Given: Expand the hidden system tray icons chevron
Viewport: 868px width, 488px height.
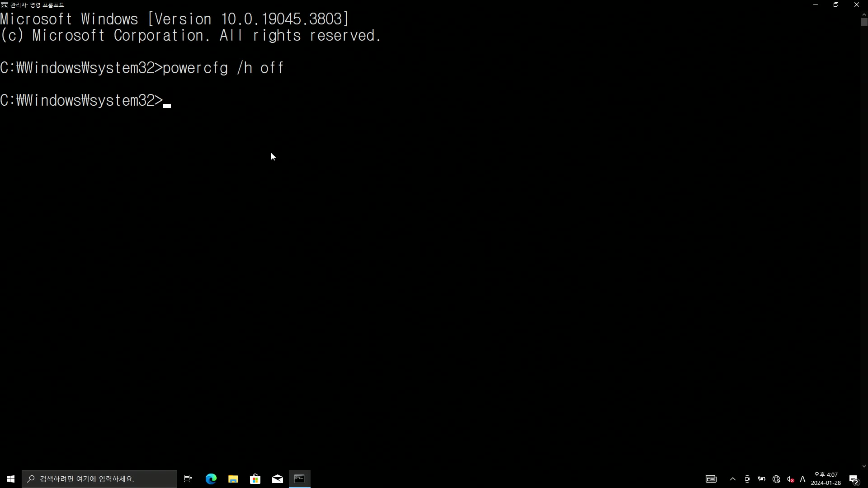Looking at the screenshot, I should 733,479.
